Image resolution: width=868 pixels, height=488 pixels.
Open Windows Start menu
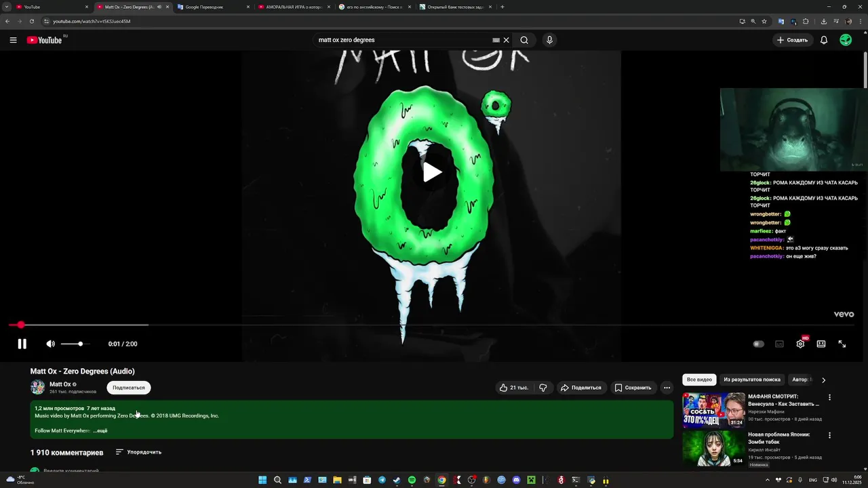(262, 480)
